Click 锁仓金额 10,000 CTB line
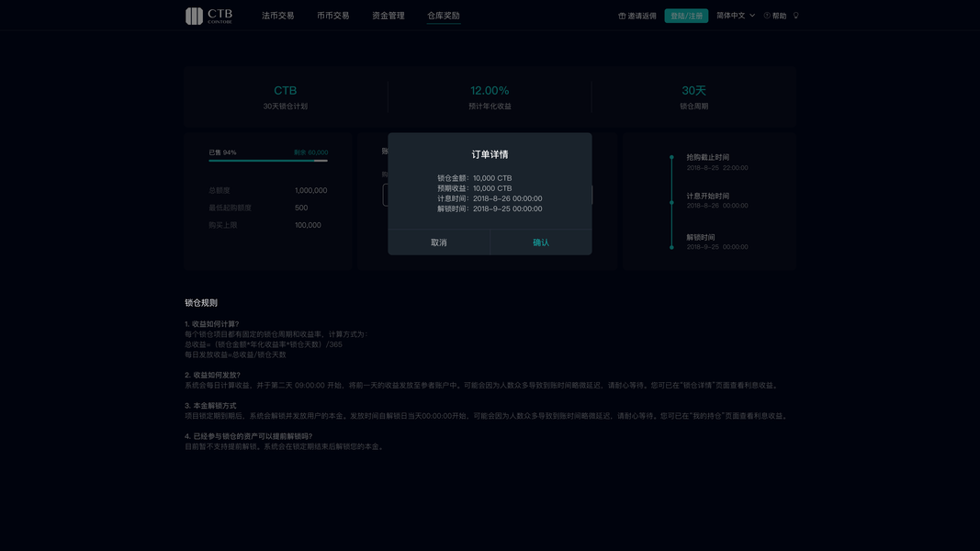The height and width of the screenshot is (551, 980). click(474, 178)
